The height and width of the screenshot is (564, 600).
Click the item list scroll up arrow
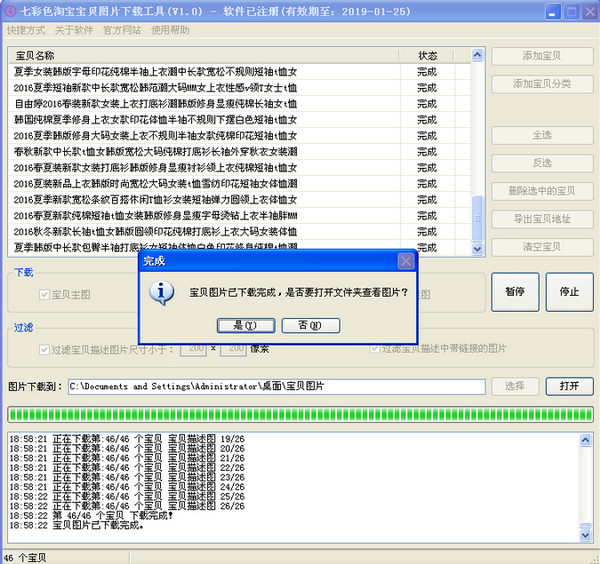[477, 55]
